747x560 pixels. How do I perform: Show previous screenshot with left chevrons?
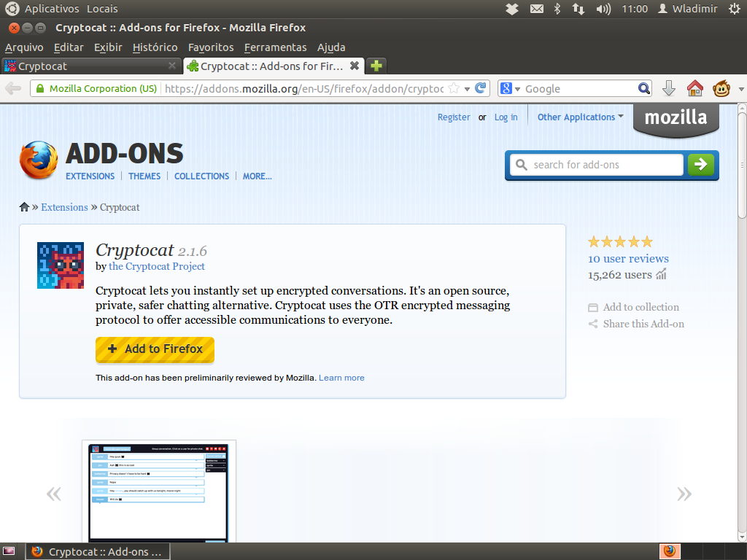coord(54,494)
